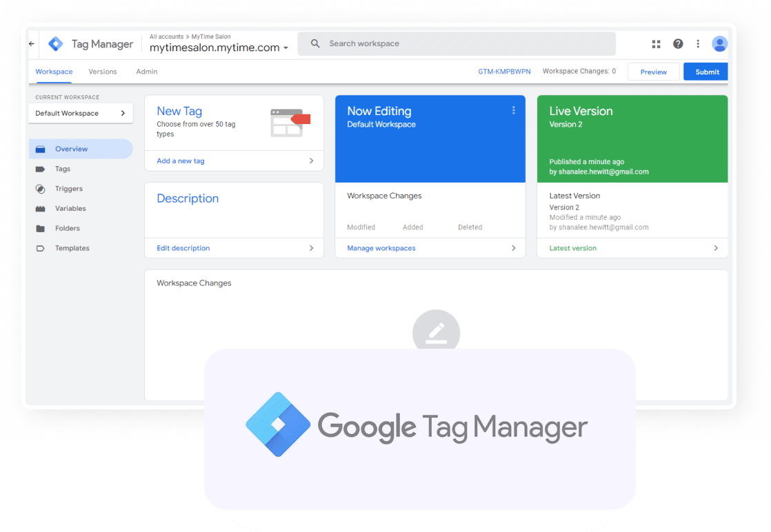The width and height of the screenshot is (771, 532).
Task: Open the help question mark icon
Action: pos(678,43)
